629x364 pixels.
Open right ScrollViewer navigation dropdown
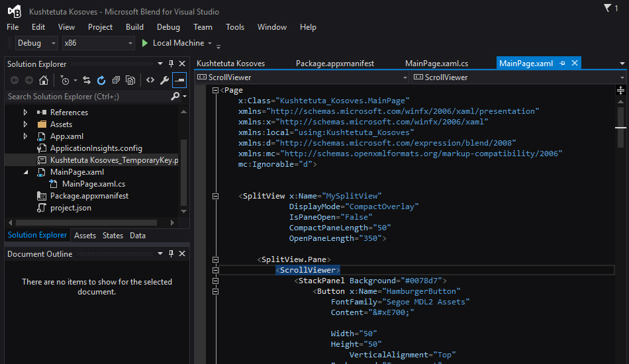tap(622, 77)
